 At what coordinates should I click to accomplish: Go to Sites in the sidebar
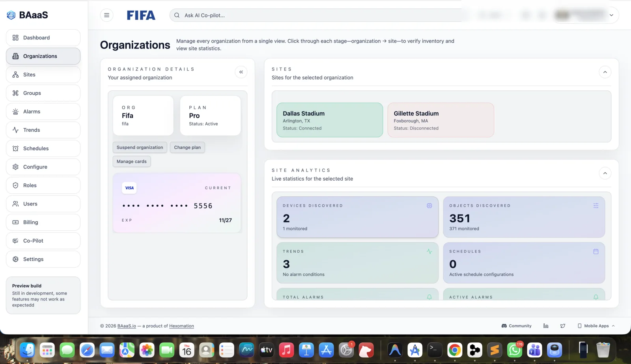tap(43, 75)
